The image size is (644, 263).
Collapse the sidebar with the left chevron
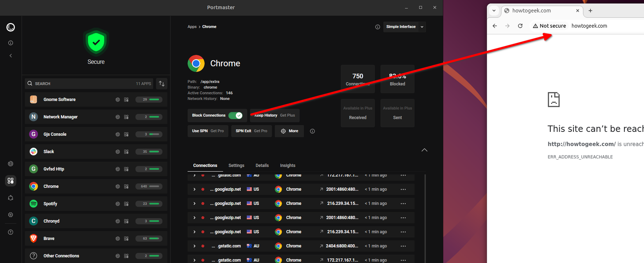point(11,56)
